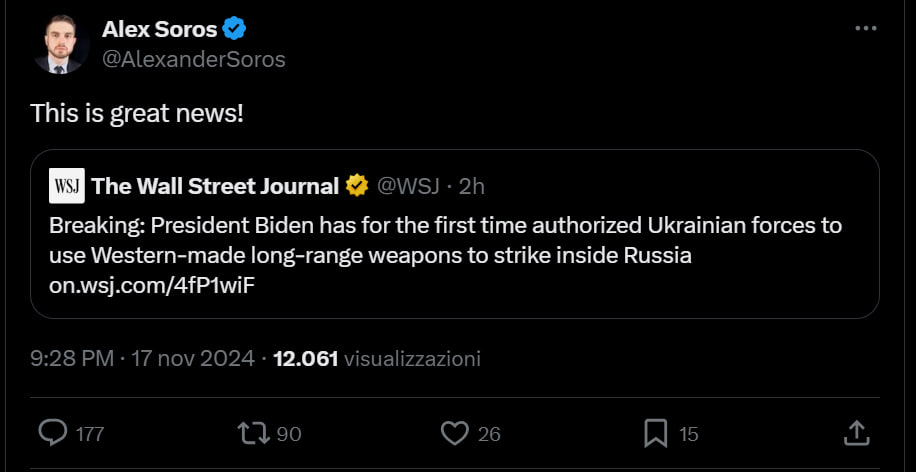Viewport: 916px width, 472px height.
Task: Click the blue verified badge
Action: (234, 29)
